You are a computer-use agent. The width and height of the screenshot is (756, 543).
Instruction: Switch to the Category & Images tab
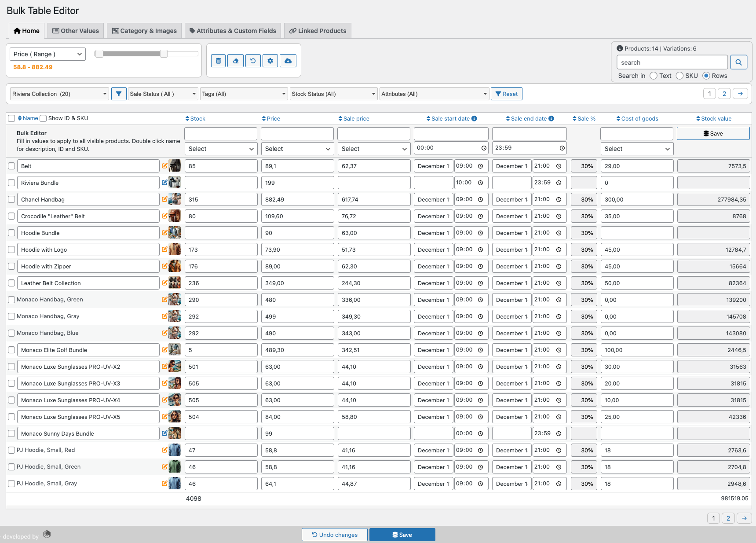(144, 30)
